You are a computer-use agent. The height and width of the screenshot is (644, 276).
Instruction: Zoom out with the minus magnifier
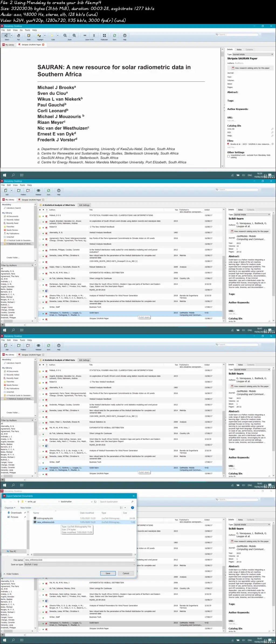[65, 35]
